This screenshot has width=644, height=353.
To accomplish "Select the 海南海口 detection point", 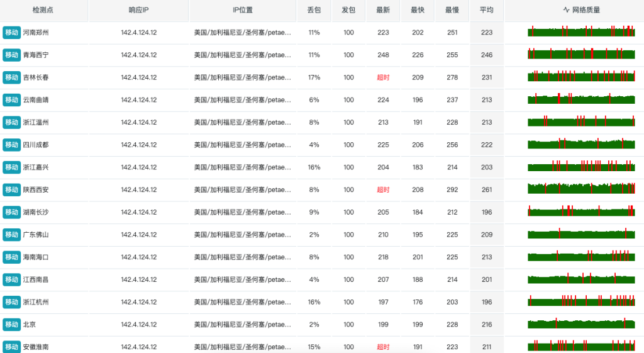I will 36,257.
